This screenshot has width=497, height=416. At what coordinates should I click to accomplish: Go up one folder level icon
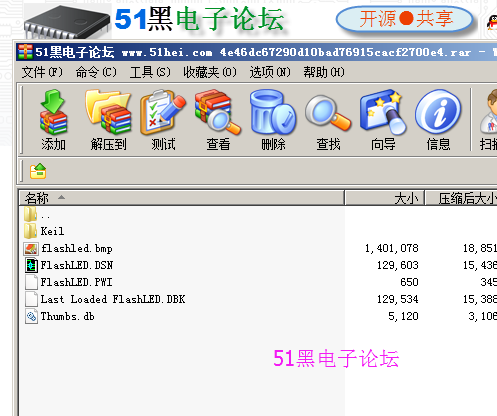pyautogui.click(x=38, y=171)
